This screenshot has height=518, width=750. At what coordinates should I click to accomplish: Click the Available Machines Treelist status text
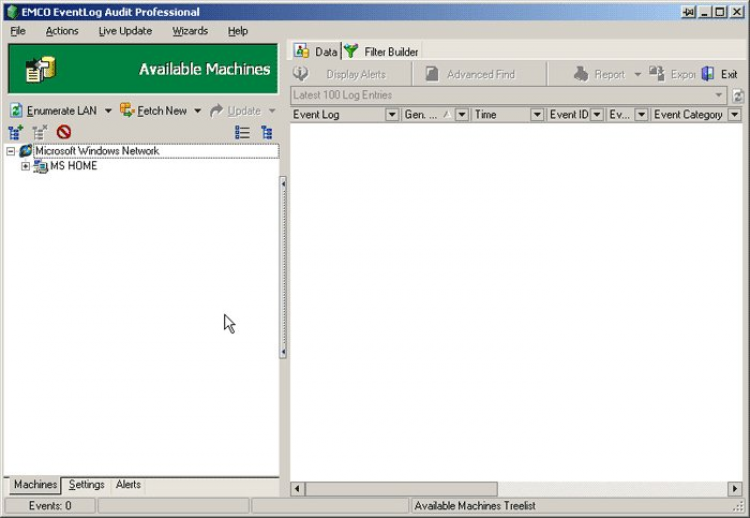[x=475, y=506]
